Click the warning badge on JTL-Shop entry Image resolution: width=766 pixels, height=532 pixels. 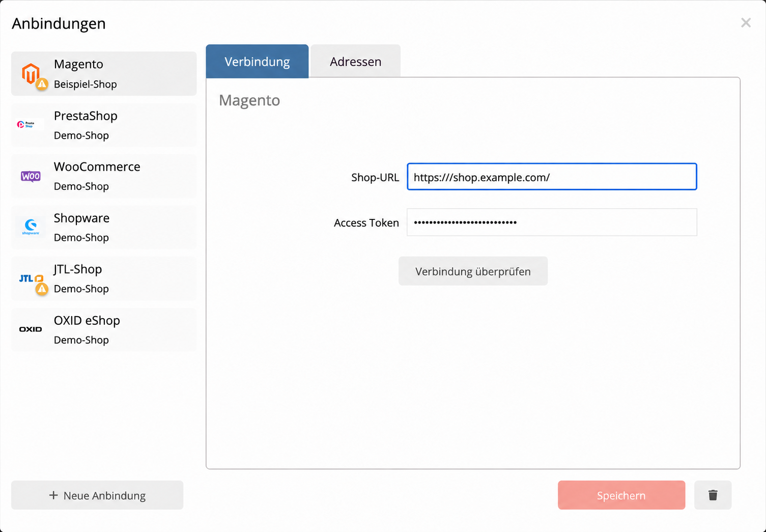42,289
